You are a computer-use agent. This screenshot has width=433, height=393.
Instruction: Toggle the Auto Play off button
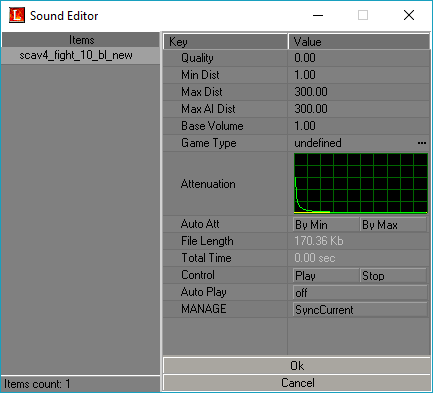pos(360,293)
